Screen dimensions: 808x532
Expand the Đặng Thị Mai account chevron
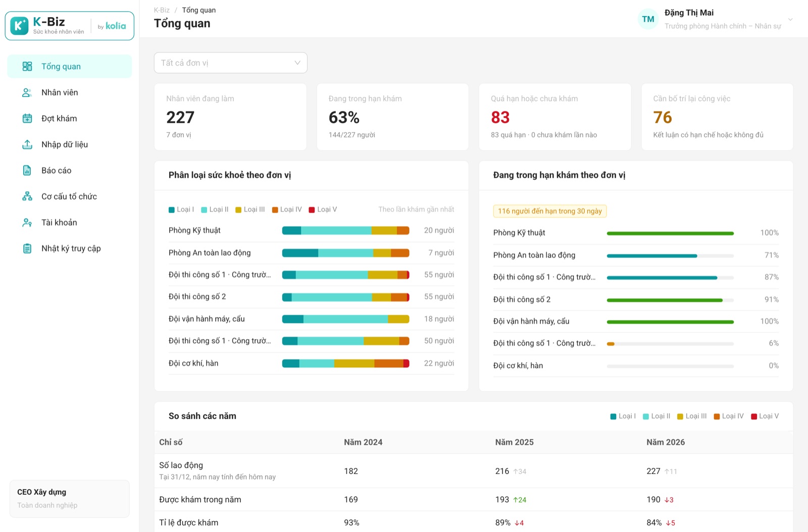(x=790, y=20)
